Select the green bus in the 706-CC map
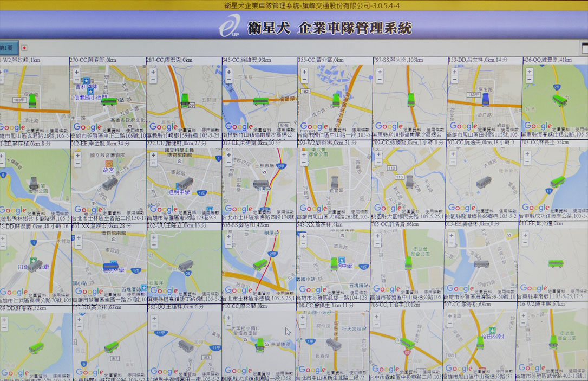This screenshot has width=588, height=381. 407,343
